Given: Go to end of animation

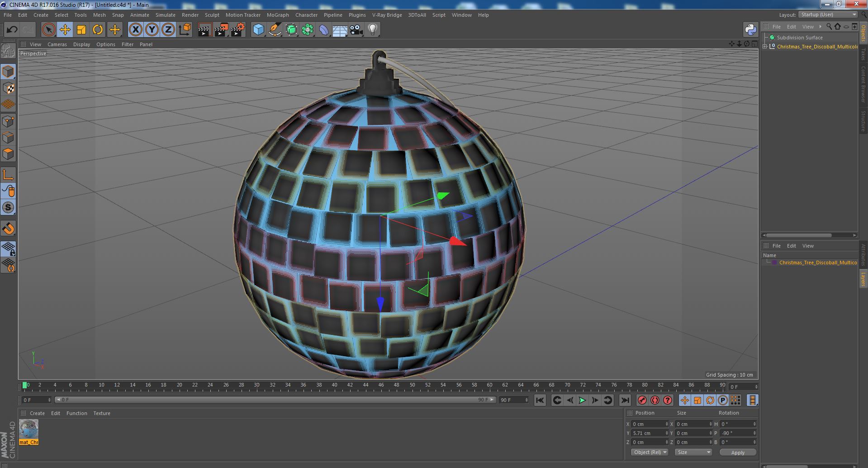Looking at the screenshot, I should (x=625, y=400).
